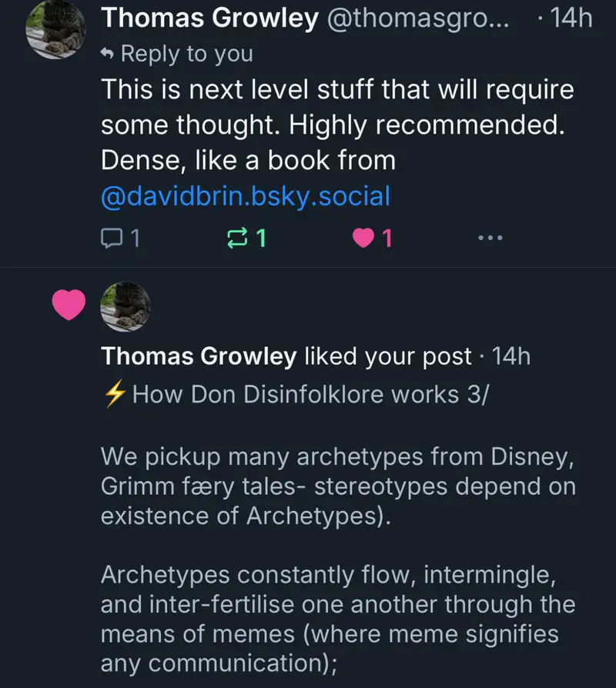The width and height of the screenshot is (616, 688).
Task: Click the @thomasgro... handle
Action: (x=419, y=18)
